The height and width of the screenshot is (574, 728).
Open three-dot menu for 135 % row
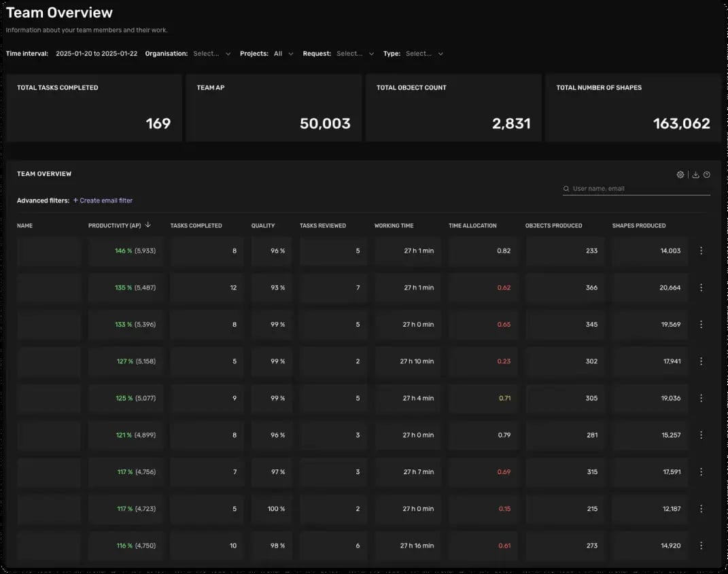point(701,288)
